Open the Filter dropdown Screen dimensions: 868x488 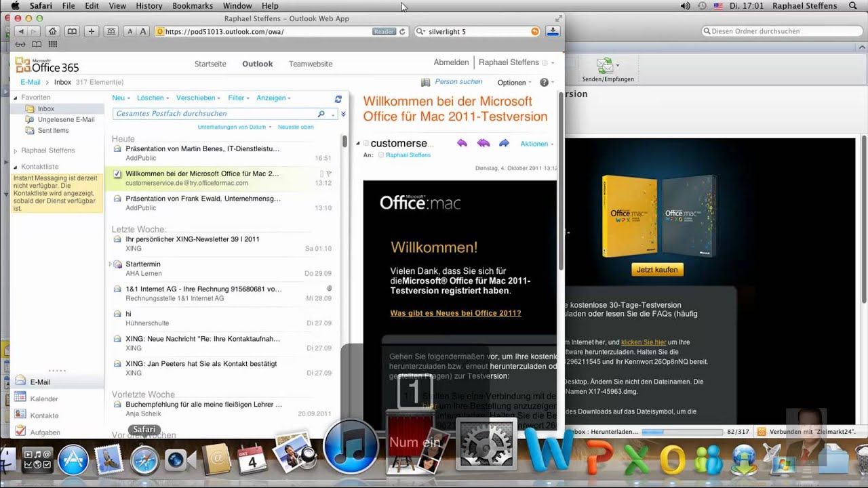pos(239,98)
